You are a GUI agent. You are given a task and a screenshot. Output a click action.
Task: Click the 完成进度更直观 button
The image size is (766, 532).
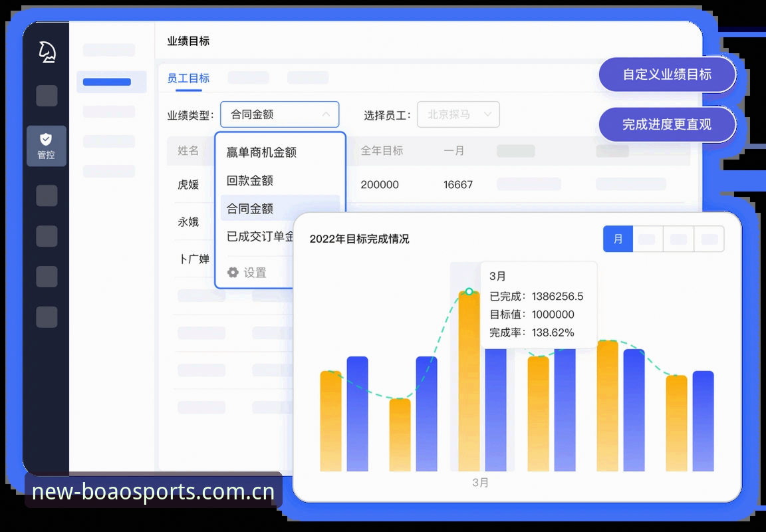(x=668, y=124)
